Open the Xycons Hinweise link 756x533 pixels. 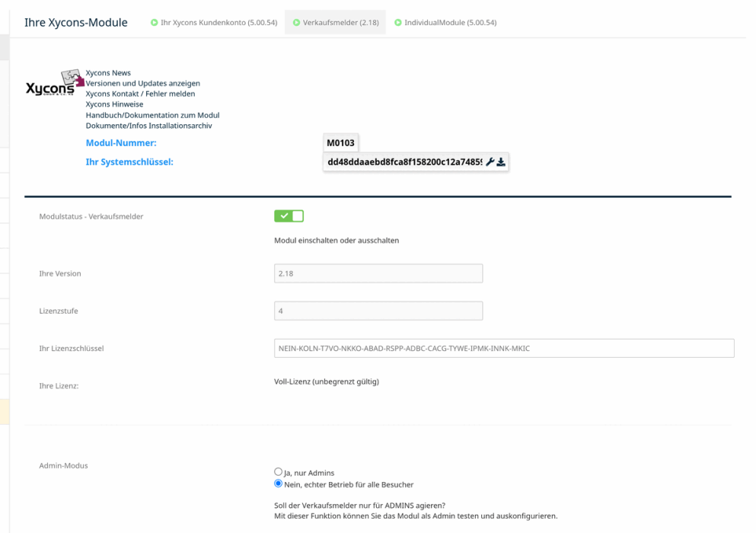[x=114, y=104]
